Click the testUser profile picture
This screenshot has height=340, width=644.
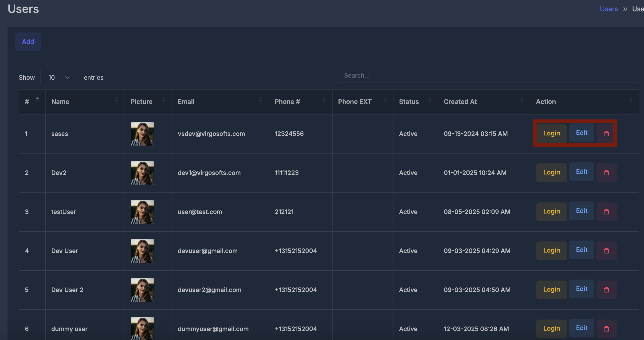142,212
